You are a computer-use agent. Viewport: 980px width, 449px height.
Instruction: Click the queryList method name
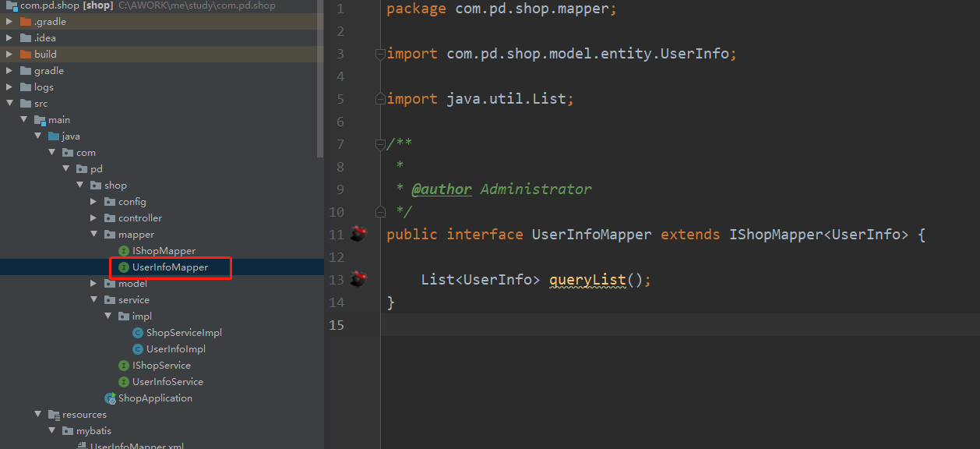tap(587, 280)
